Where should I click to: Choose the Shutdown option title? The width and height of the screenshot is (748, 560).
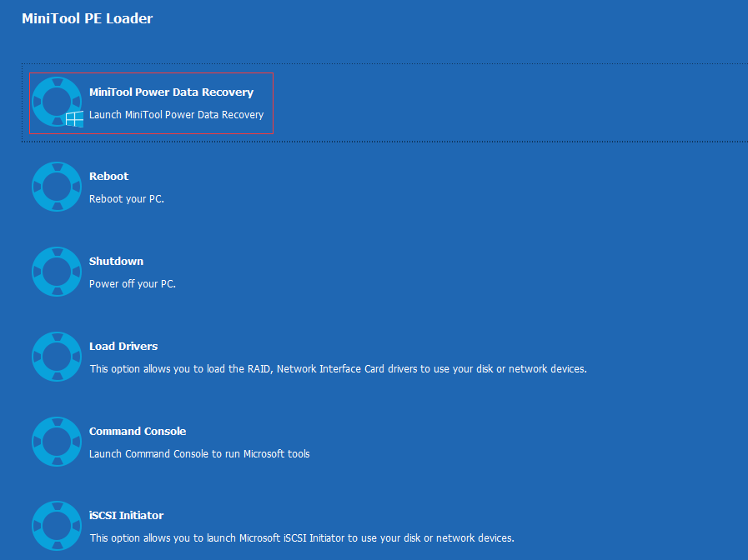[x=116, y=261]
